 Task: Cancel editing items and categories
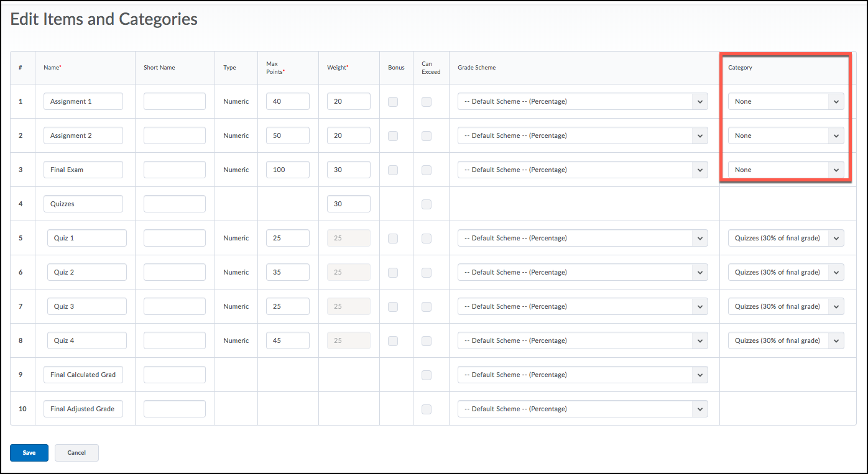[x=76, y=453]
